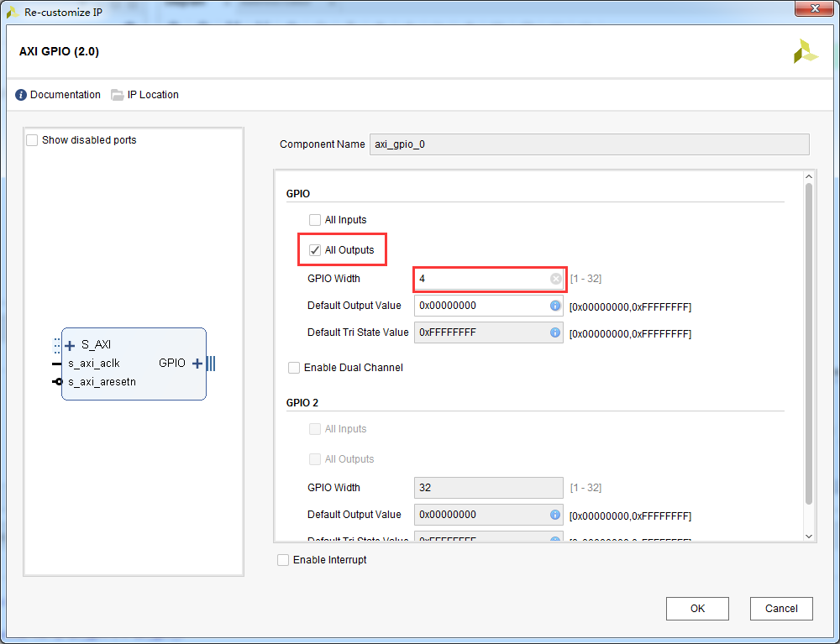
Task: Click the OK button
Action: click(697, 609)
